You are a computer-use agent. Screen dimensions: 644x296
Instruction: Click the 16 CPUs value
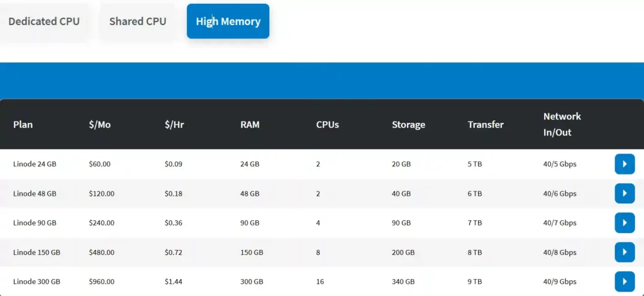coord(320,282)
